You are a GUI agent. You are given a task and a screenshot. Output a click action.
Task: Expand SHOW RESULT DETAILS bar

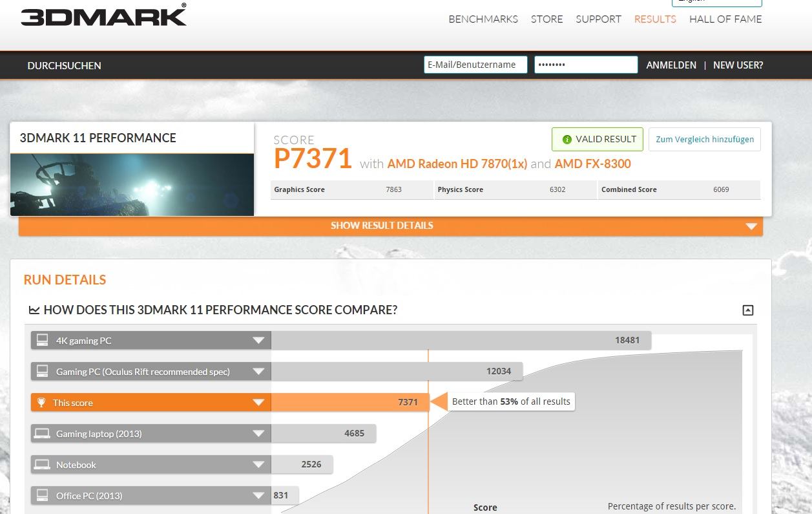391,226
